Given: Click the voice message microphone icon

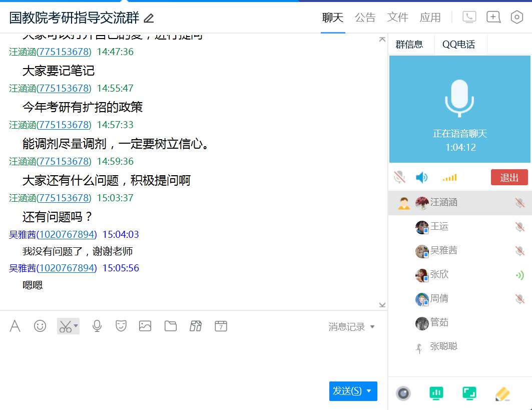Looking at the screenshot, I should click(x=97, y=326).
